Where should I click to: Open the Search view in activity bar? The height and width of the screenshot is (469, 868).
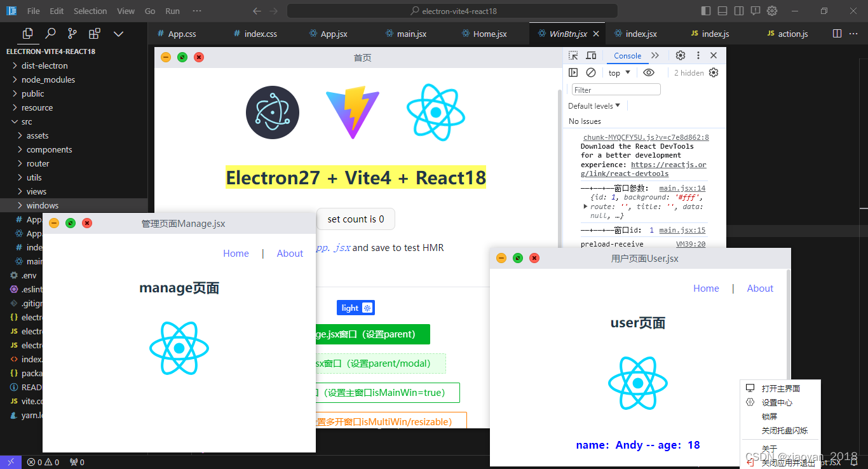tap(50, 34)
